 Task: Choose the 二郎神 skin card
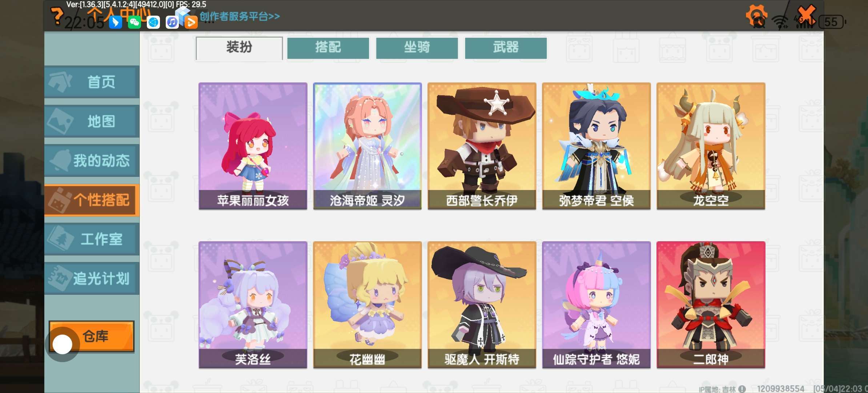(x=711, y=305)
